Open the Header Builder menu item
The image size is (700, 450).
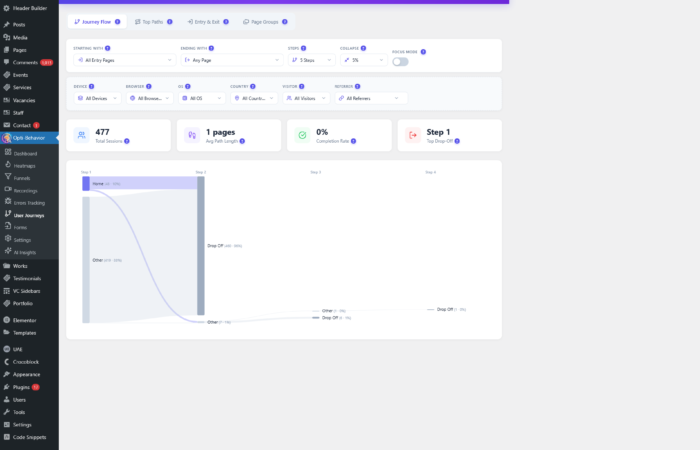pos(29,8)
